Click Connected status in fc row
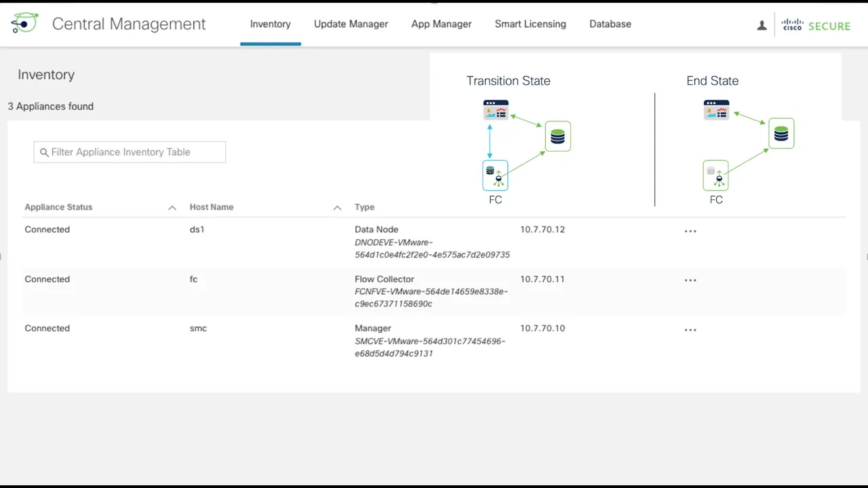868x488 pixels. [x=47, y=279]
